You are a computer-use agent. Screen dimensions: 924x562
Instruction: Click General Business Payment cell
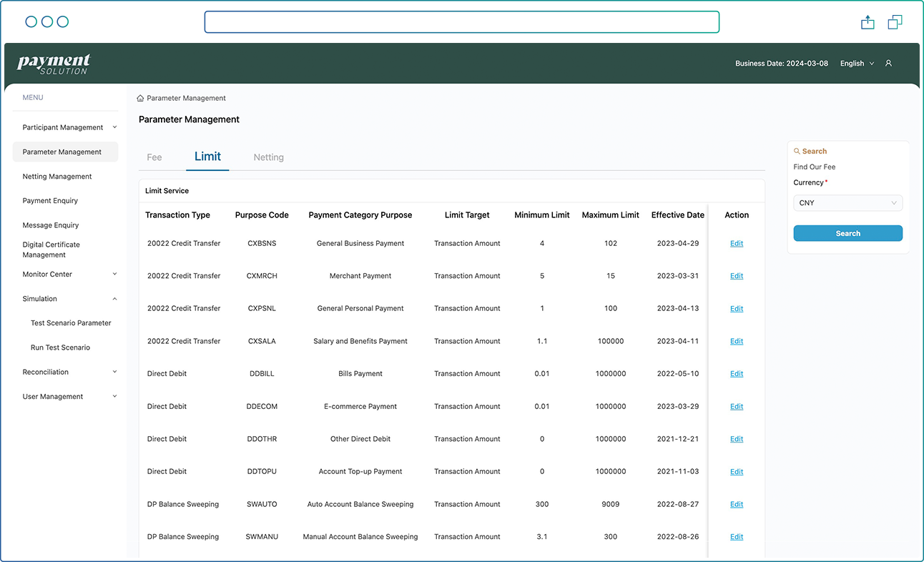pyautogui.click(x=360, y=244)
